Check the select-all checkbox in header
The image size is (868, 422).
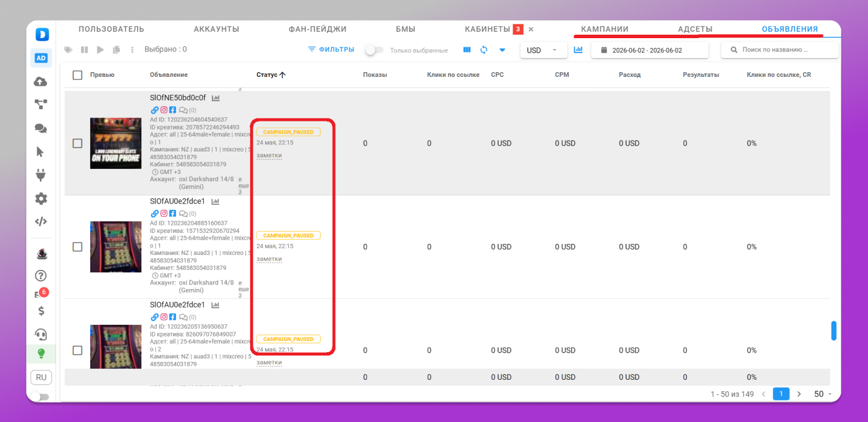78,75
